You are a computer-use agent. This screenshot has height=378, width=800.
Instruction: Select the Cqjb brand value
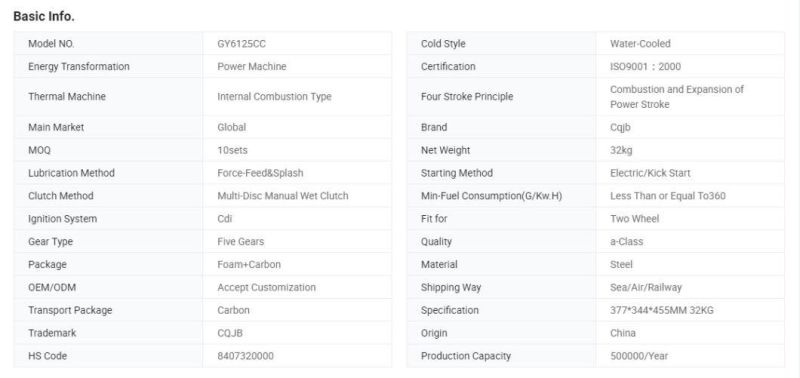(x=620, y=128)
